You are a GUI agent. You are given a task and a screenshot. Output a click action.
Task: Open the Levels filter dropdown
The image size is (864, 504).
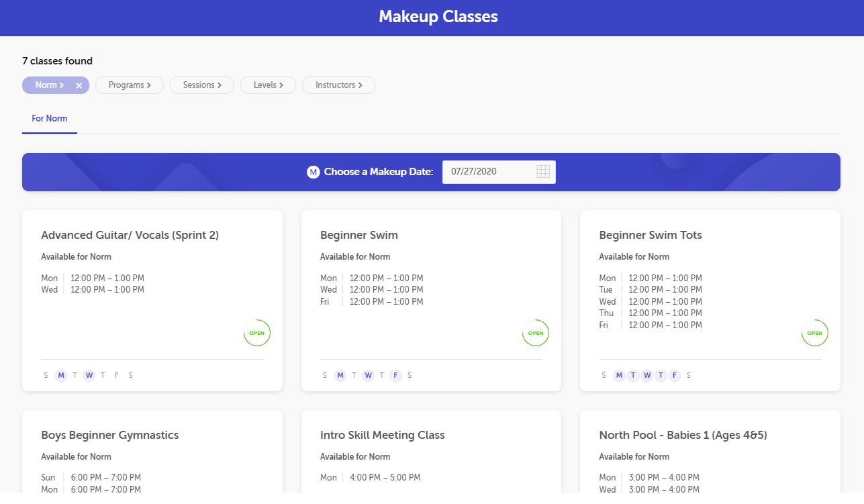[268, 85]
